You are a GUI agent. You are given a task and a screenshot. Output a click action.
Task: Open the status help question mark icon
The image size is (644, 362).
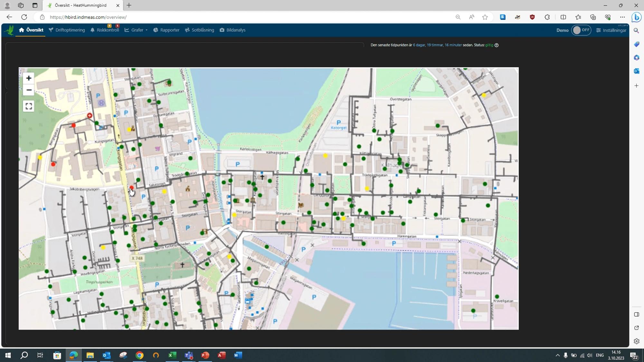pyautogui.click(x=497, y=45)
